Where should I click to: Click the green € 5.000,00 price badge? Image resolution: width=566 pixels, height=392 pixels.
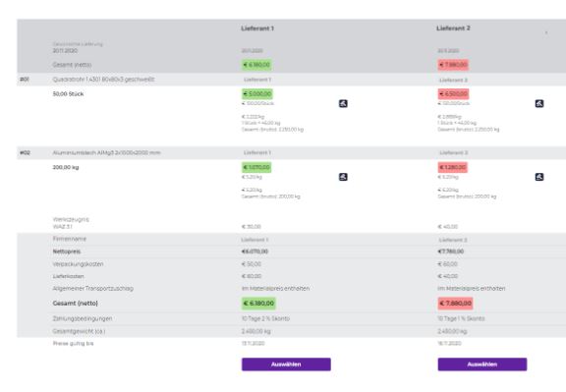coord(257,94)
